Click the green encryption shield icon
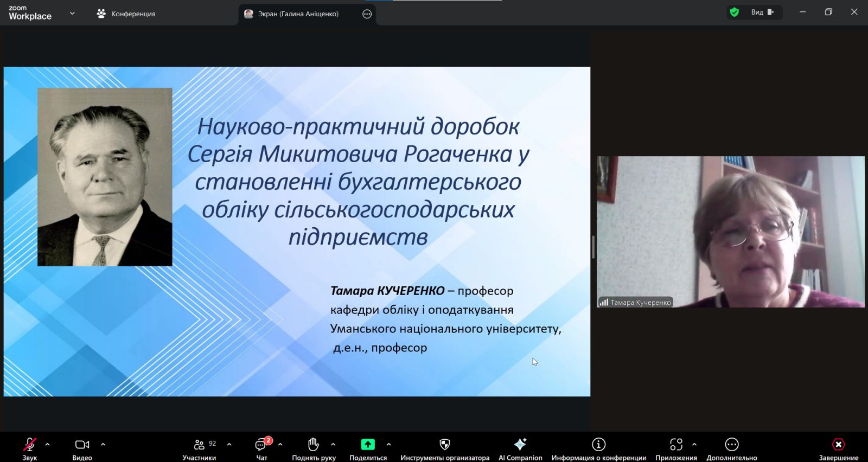Screen dimensions: 868x462 735,12
